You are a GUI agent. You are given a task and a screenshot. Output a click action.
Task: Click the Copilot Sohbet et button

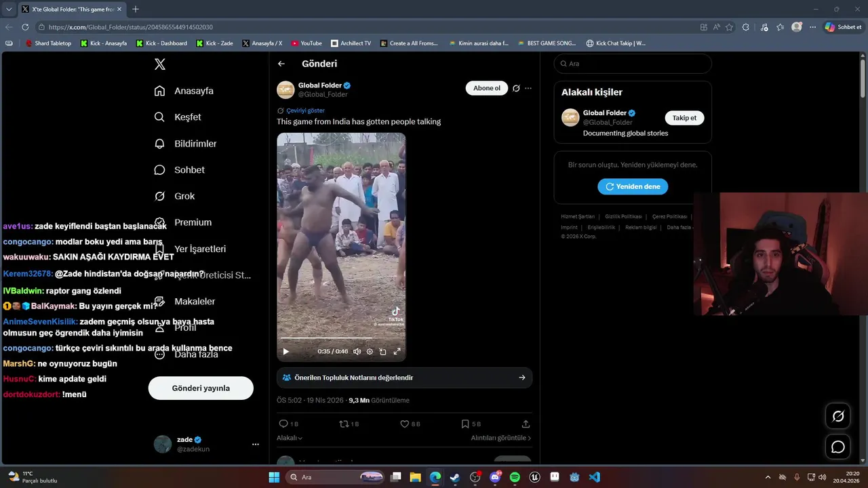tap(843, 27)
